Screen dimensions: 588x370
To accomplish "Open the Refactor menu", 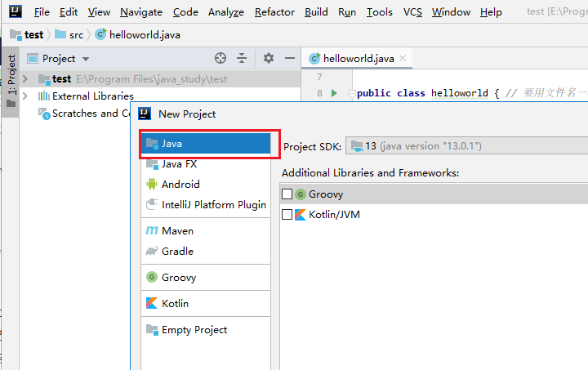I will click(x=274, y=12).
